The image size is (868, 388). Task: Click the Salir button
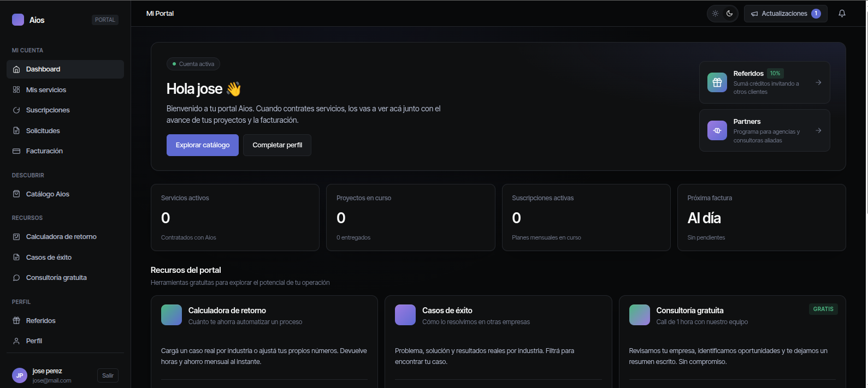click(x=108, y=375)
